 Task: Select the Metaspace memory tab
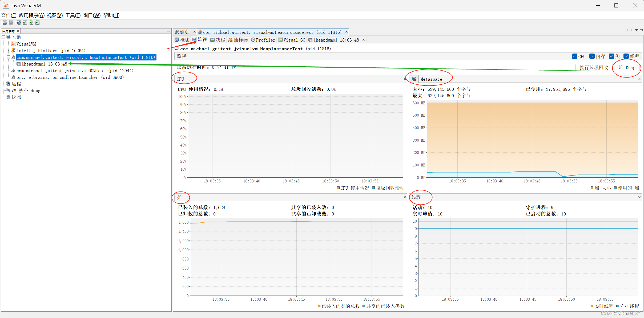point(431,79)
